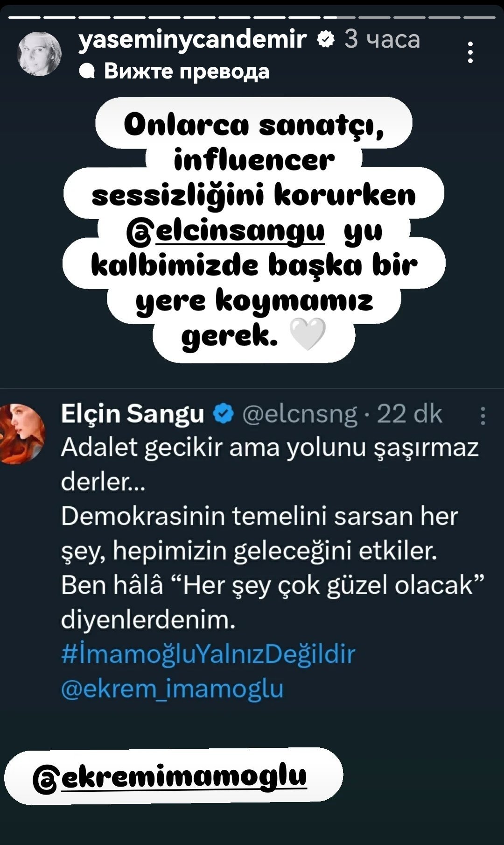Open the #İmamoğluYalnızDeğildir hashtag
This screenshot has height=845, width=504.
(x=208, y=654)
